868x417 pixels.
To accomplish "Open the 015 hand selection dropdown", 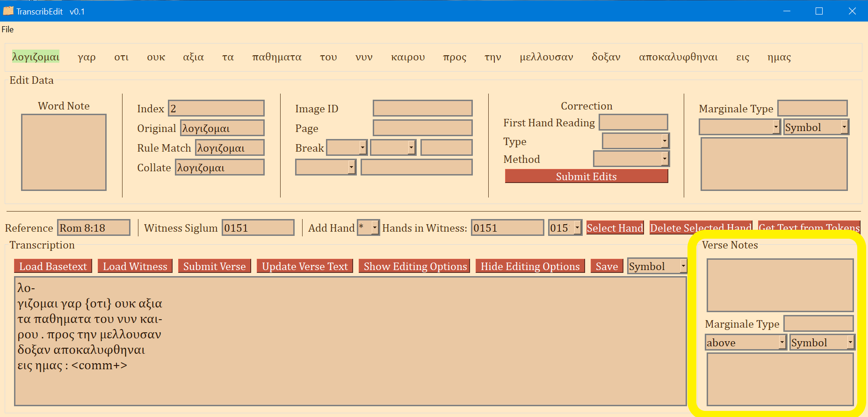I will pyautogui.click(x=565, y=227).
